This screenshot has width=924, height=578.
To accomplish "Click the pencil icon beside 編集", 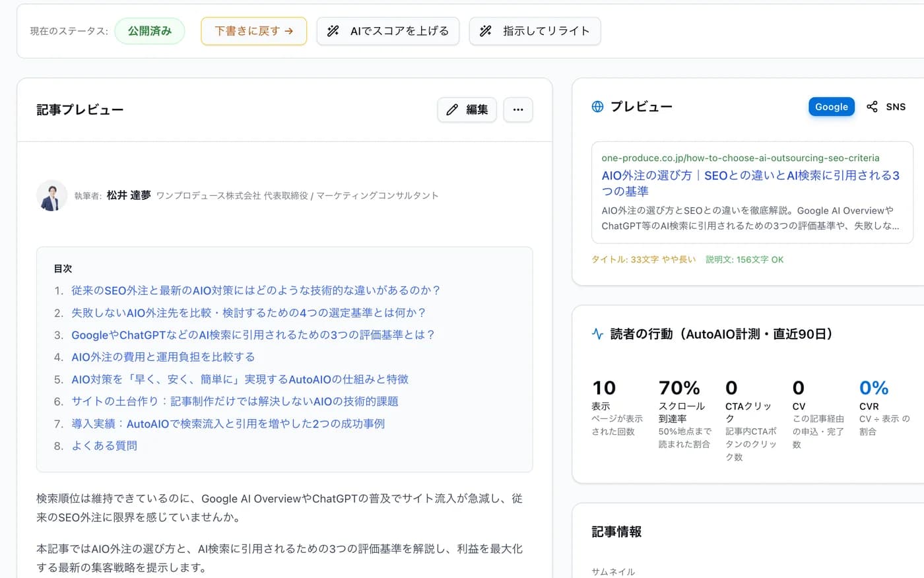I will point(452,110).
